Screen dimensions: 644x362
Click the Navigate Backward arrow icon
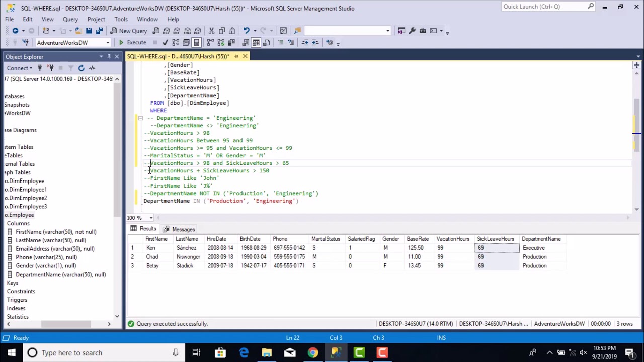(x=15, y=31)
